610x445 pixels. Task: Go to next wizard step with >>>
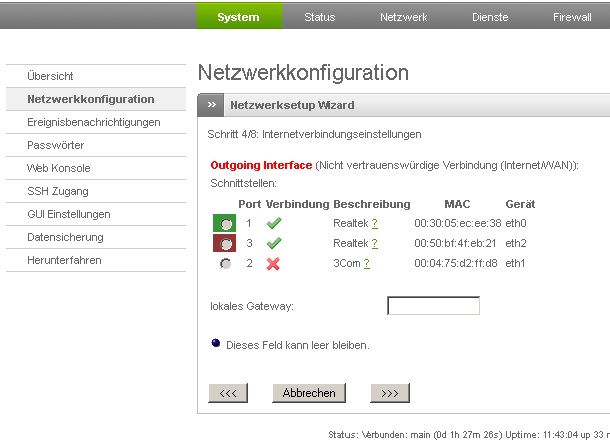tap(390, 393)
